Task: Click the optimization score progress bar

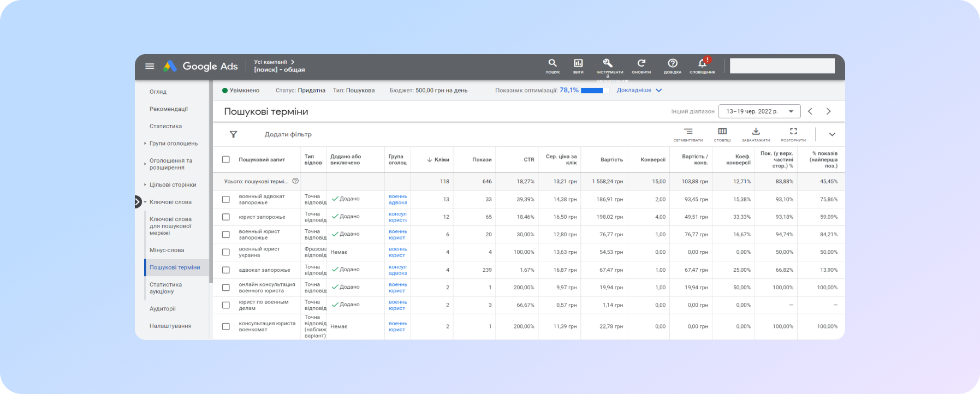Action: click(595, 91)
